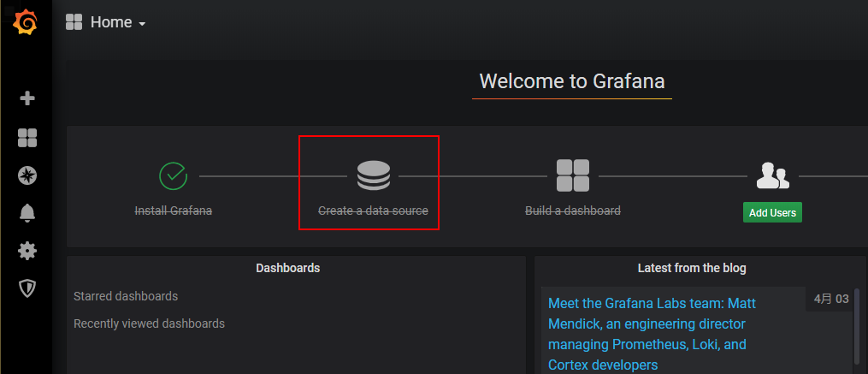
Task: Click the Create a data source label
Action: point(373,211)
